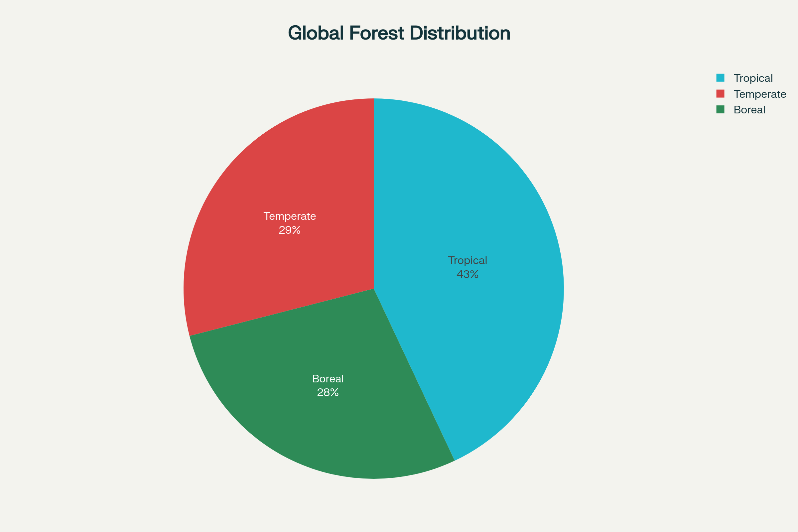Click the Boreal 28% label inside the chart
798x532 pixels.
[328, 386]
